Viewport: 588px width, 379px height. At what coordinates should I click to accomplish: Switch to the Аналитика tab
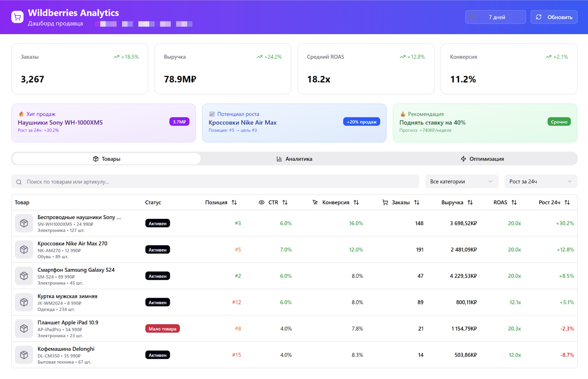tap(294, 159)
